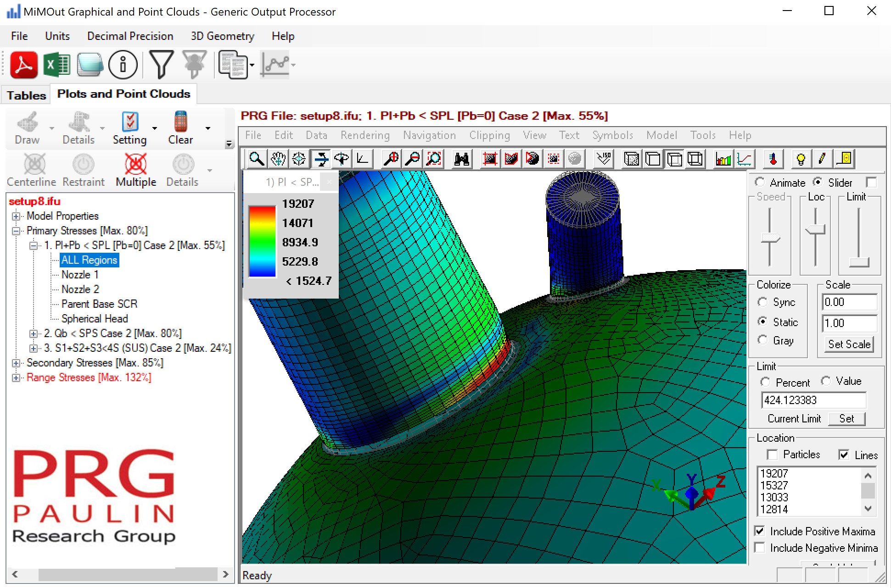891x588 pixels.
Task: Export the report to PDF
Action: point(23,64)
